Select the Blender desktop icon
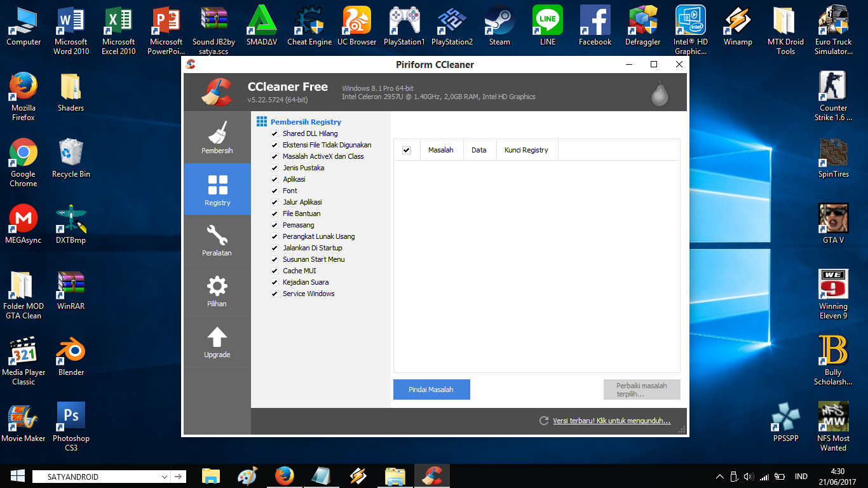This screenshot has width=868, height=488. coord(71,357)
